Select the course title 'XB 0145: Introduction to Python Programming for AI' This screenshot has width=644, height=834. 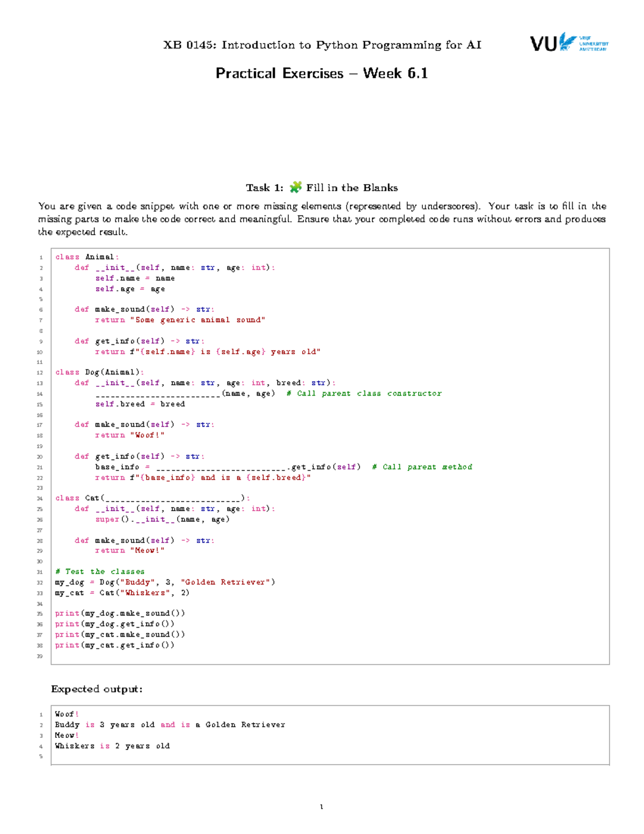pyautogui.click(x=322, y=45)
